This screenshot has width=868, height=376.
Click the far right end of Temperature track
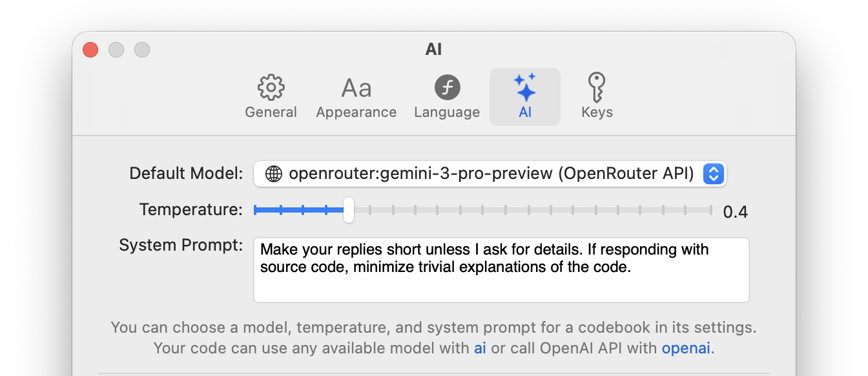[708, 210]
